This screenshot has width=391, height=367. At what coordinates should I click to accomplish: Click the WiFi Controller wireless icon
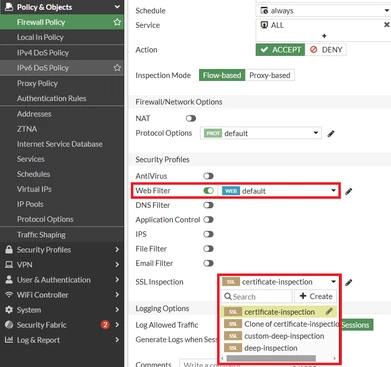click(x=9, y=295)
